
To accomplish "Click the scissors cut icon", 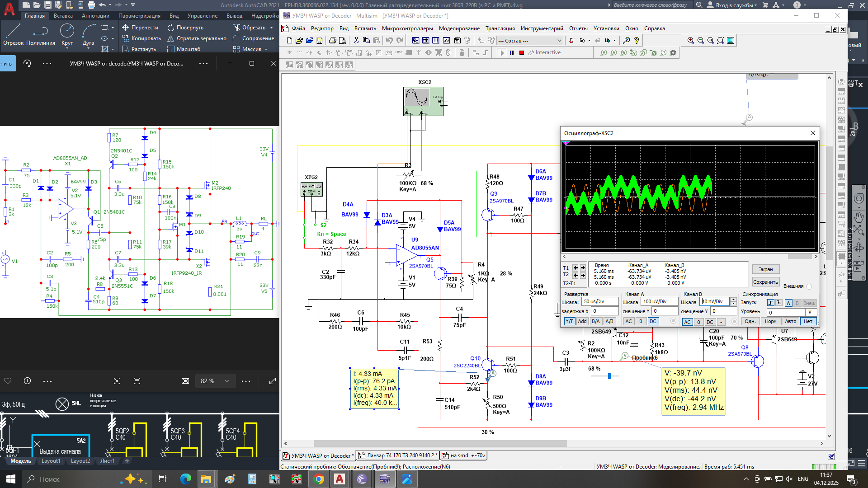I will 356,41.
